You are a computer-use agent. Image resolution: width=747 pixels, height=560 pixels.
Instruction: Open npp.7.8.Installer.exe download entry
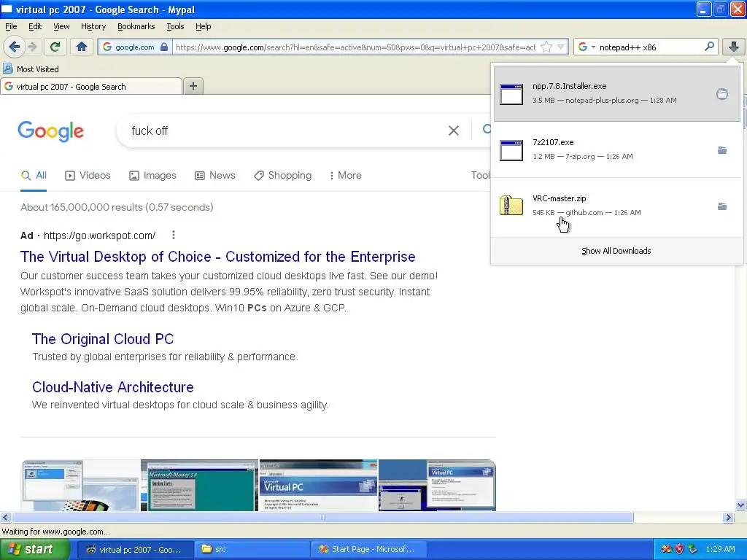(617, 93)
